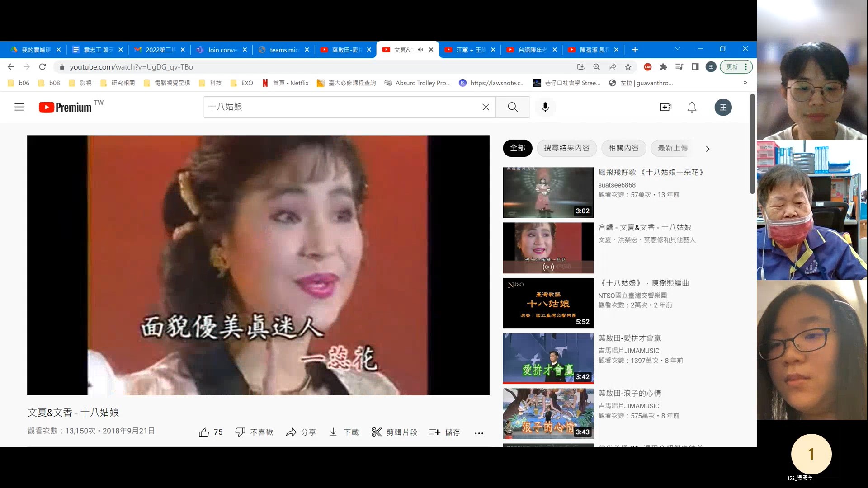Image resolution: width=868 pixels, height=488 pixels.
Task: Reload the page
Action: tap(42, 67)
